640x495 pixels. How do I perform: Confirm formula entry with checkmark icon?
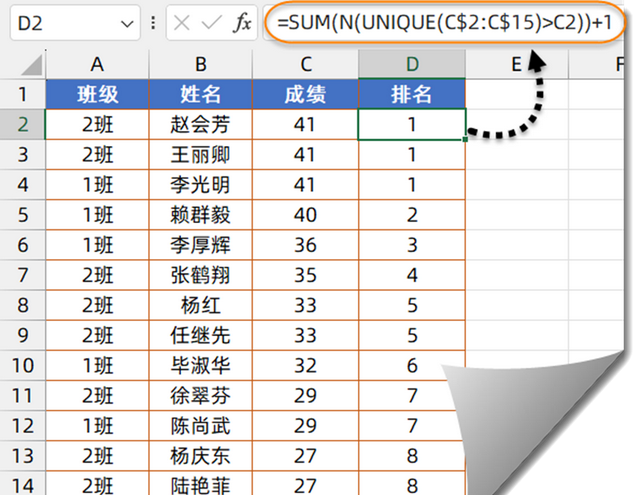pos(212,23)
